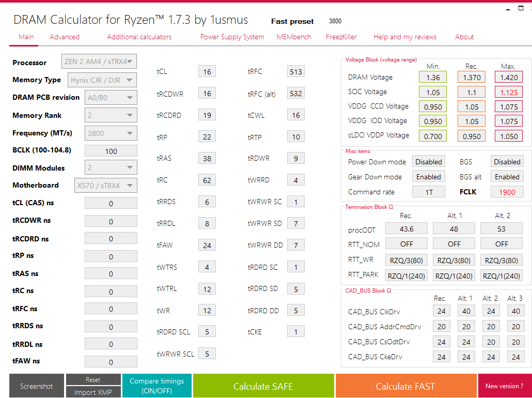Viewport: 532px width, 398px height.
Task: Open the Main tab
Action: point(26,37)
